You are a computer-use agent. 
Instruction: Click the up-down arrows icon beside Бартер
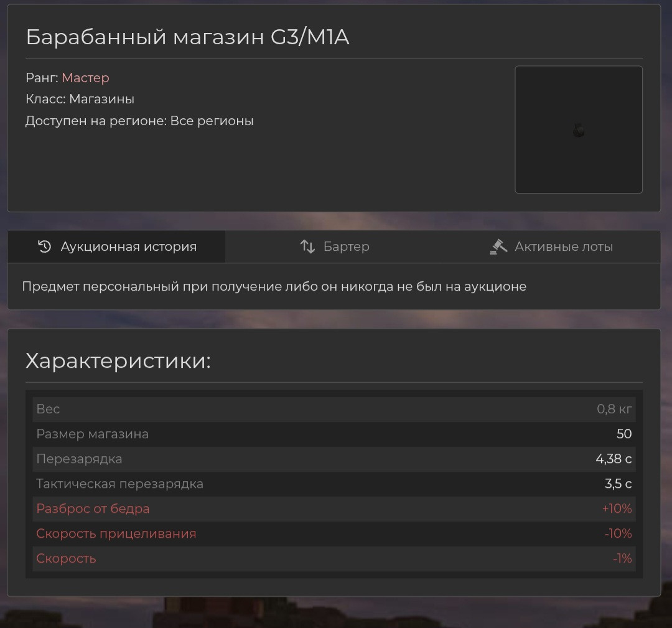tap(307, 246)
